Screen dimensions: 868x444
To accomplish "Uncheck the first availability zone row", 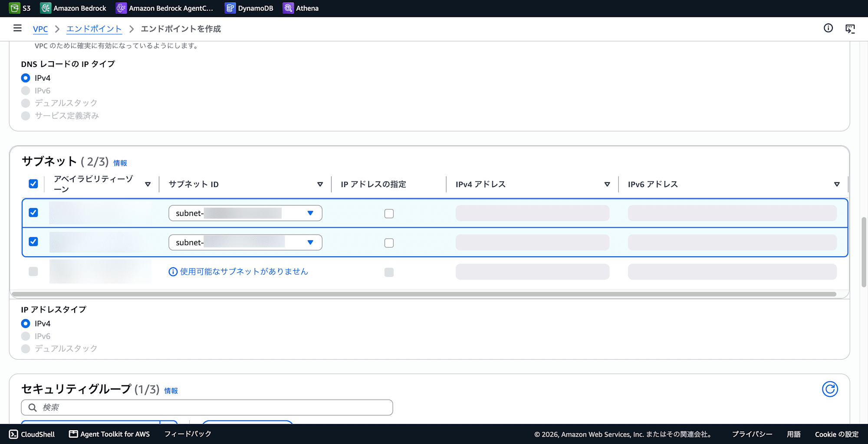I will [33, 212].
